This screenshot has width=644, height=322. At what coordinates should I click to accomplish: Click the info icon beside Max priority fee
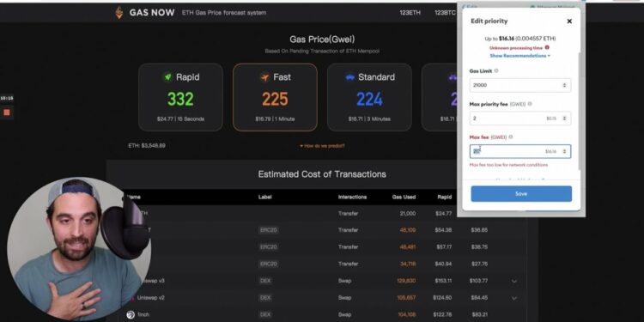pyautogui.click(x=530, y=104)
